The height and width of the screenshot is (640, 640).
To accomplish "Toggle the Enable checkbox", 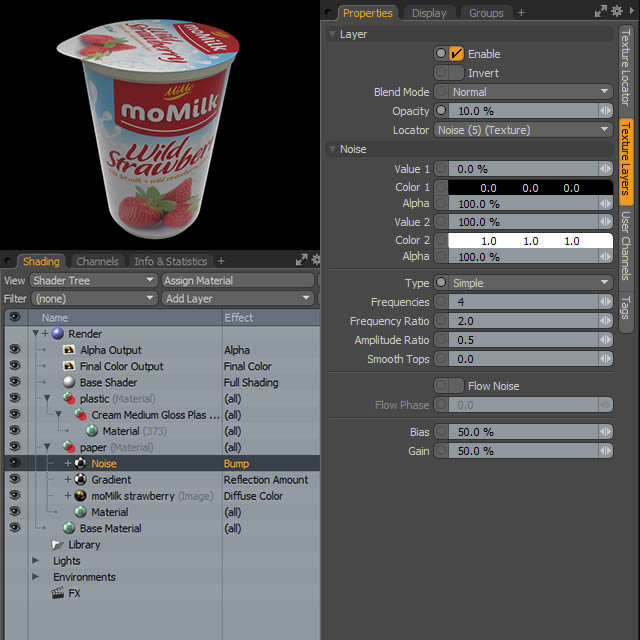I will pyautogui.click(x=456, y=53).
